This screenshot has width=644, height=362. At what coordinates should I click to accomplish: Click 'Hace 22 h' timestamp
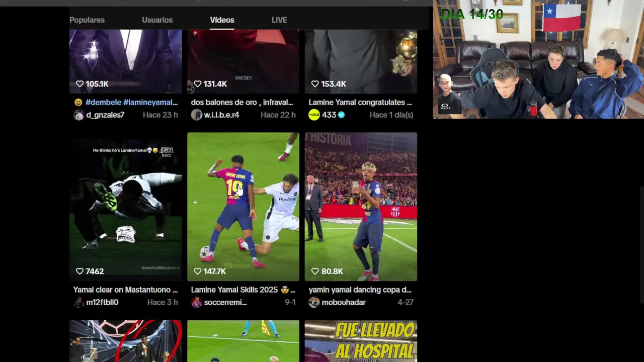pos(278,115)
